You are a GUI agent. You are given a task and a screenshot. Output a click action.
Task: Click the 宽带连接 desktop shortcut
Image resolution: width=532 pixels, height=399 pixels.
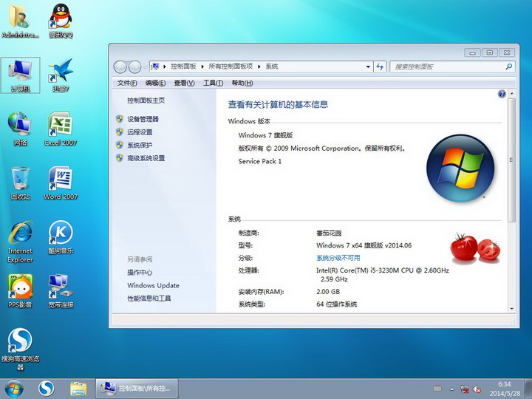(61, 287)
